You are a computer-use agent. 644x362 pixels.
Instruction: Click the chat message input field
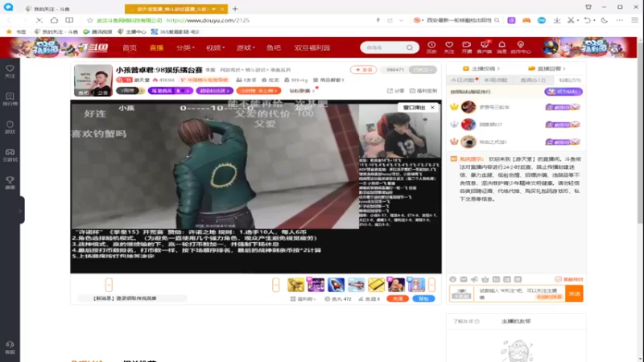coord(519,294)
